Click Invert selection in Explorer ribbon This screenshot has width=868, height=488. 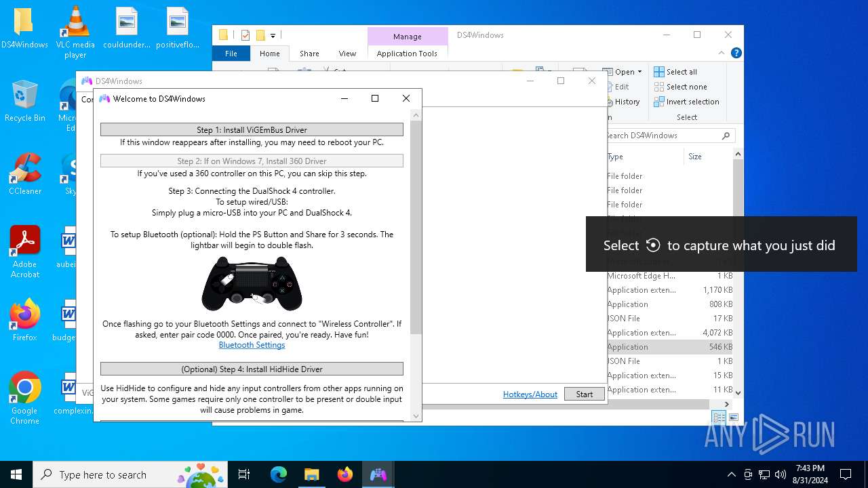[x=686, y=102]
